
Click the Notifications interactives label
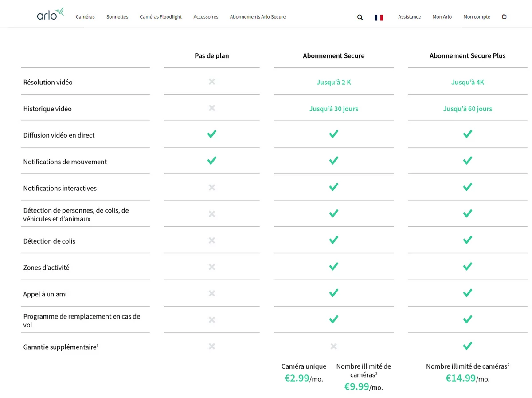60,188
